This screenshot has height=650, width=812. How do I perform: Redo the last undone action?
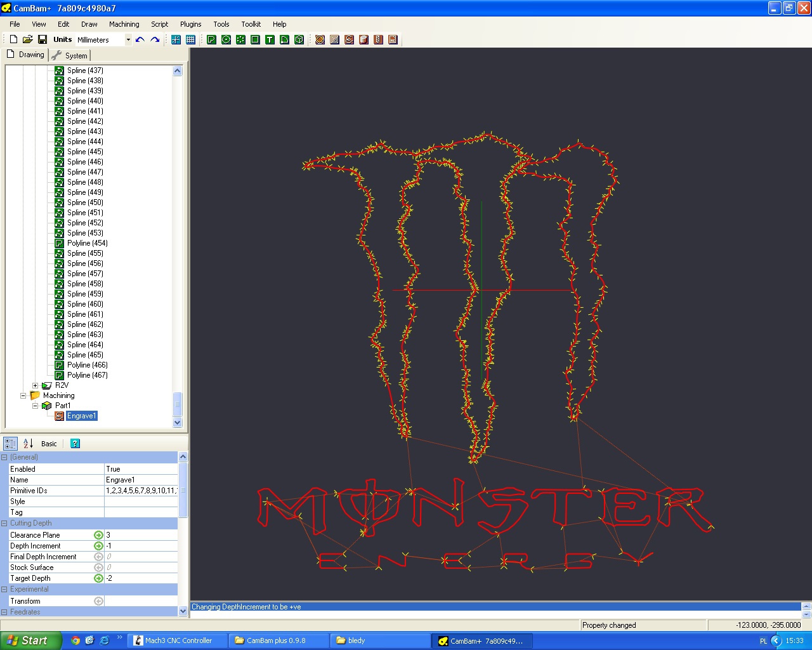(155, 39)
